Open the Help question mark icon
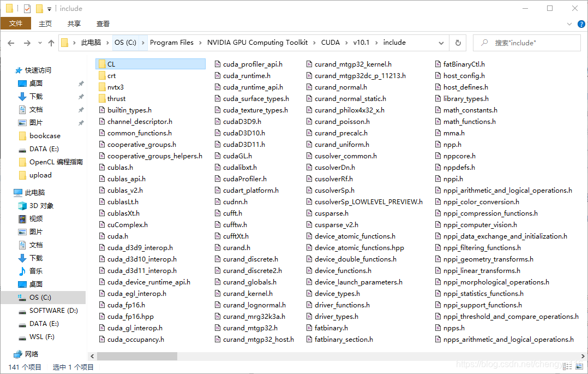Viewport: 588px width, 374px height. [581, 24]
